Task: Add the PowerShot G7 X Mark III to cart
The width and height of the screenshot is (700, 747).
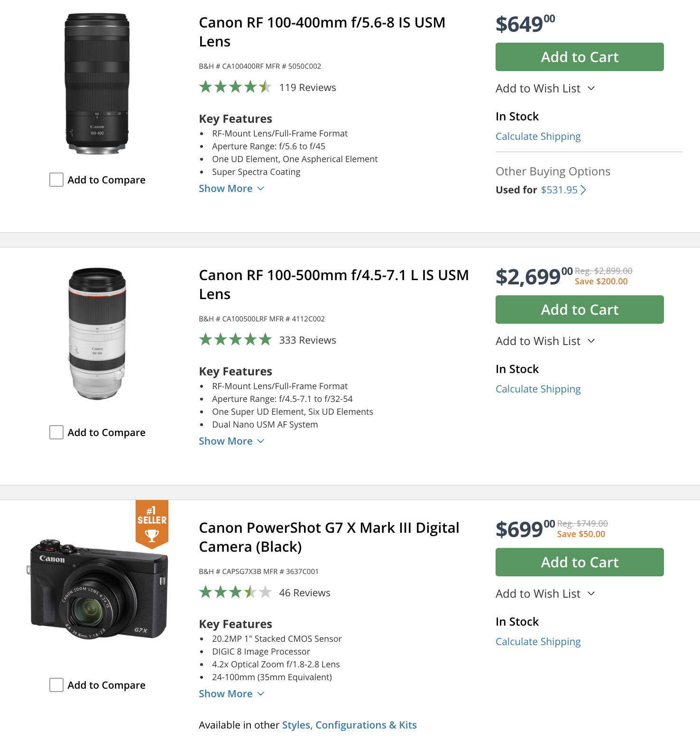Action: tap(580, 562)
